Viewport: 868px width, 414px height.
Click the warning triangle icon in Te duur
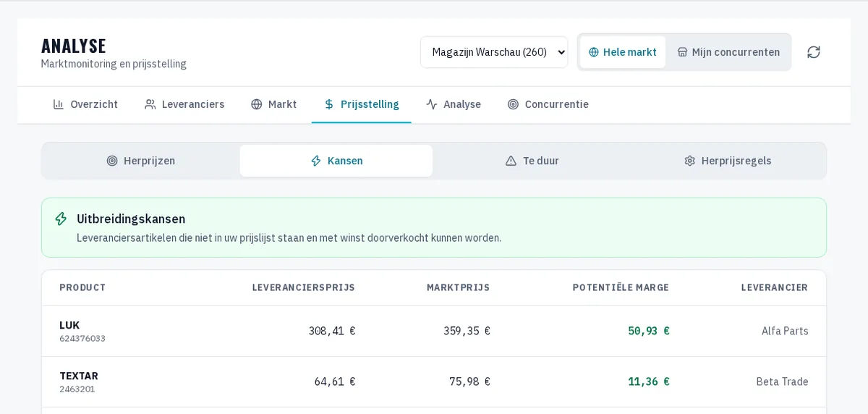(x=511, y=161)
